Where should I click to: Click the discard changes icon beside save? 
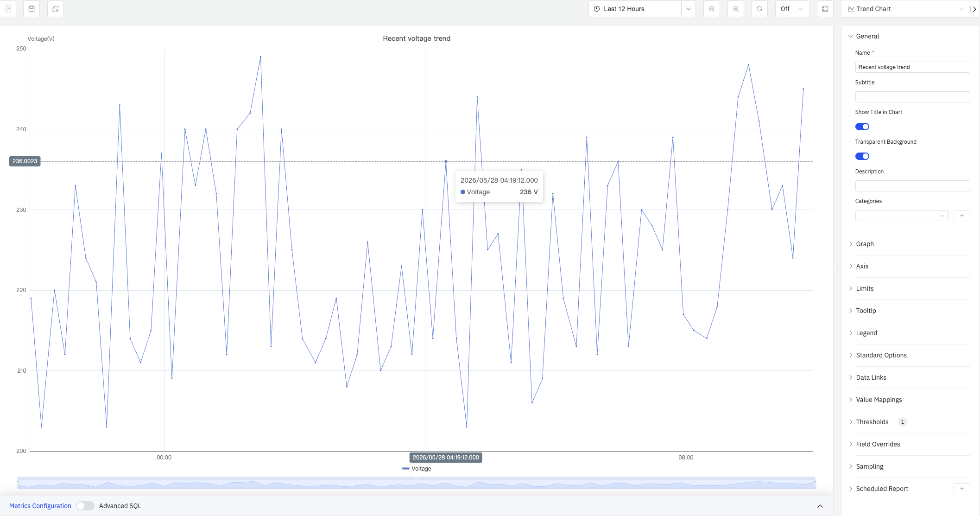click(56, 9)
